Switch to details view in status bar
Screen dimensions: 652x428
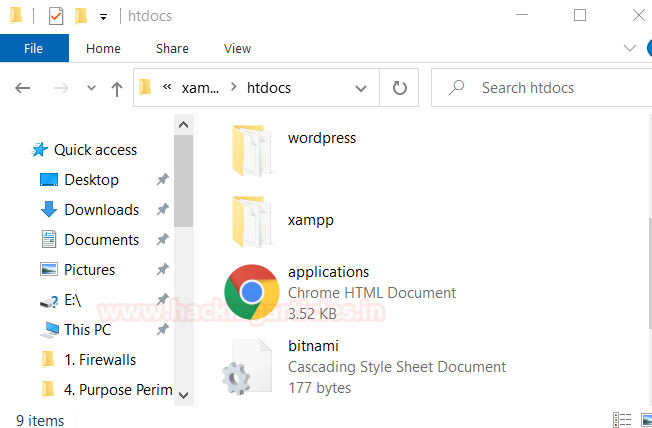[621, 420]
